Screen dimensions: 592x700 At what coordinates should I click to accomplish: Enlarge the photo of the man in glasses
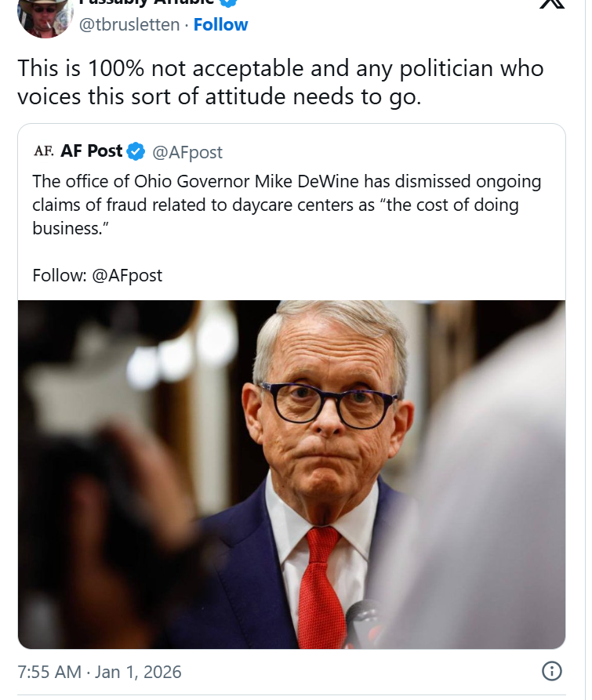click(292, 474)
